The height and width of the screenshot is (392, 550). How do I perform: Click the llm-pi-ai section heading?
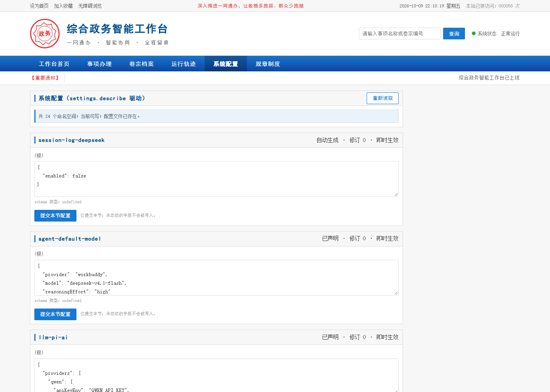[x=53, y=337]
